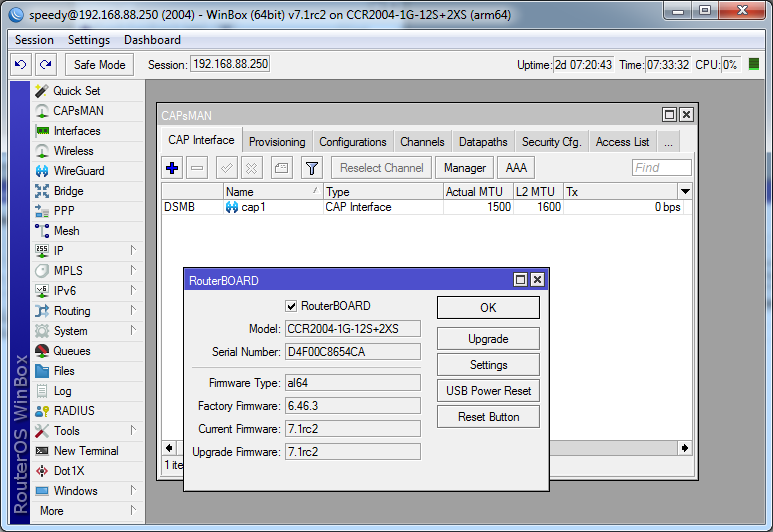This screenshot has height=532, width=773.
Task: Click the Manager button
Action: click(x=464, y=168)
